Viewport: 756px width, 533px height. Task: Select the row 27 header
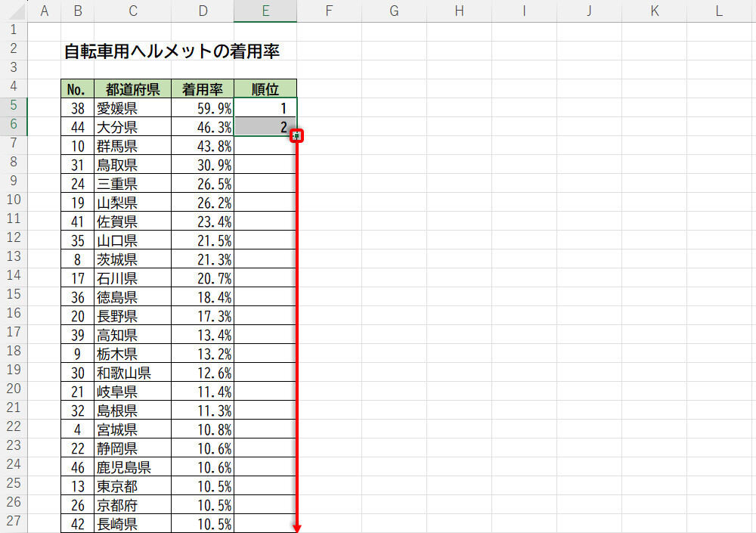coord(14,523)
